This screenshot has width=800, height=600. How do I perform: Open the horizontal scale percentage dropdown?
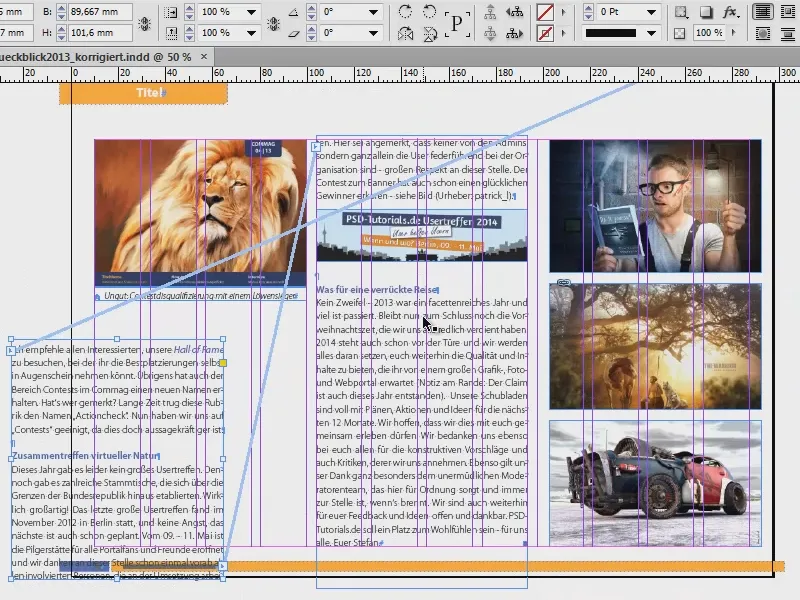tap(251, 11)
